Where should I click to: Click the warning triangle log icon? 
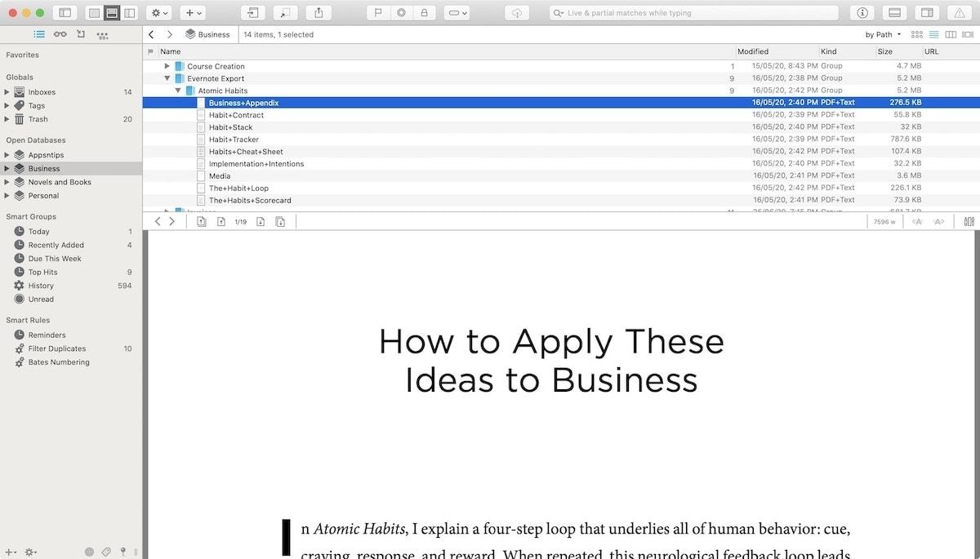[959, 13]
